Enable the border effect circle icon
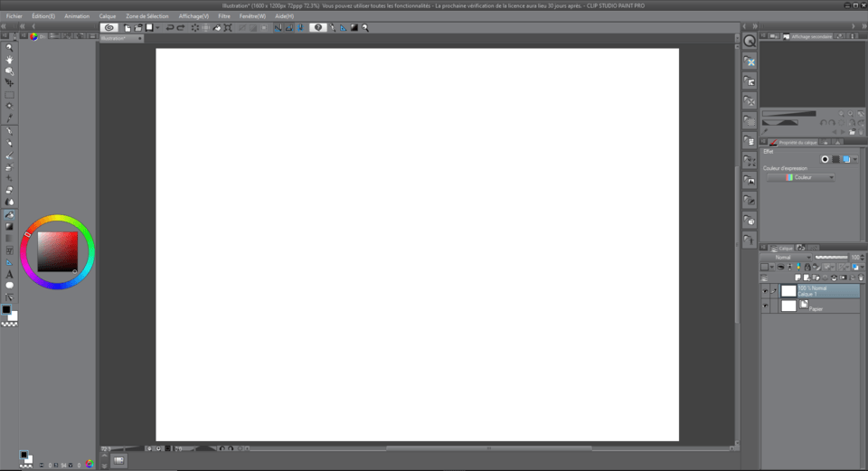 click(x=825, y=159)
